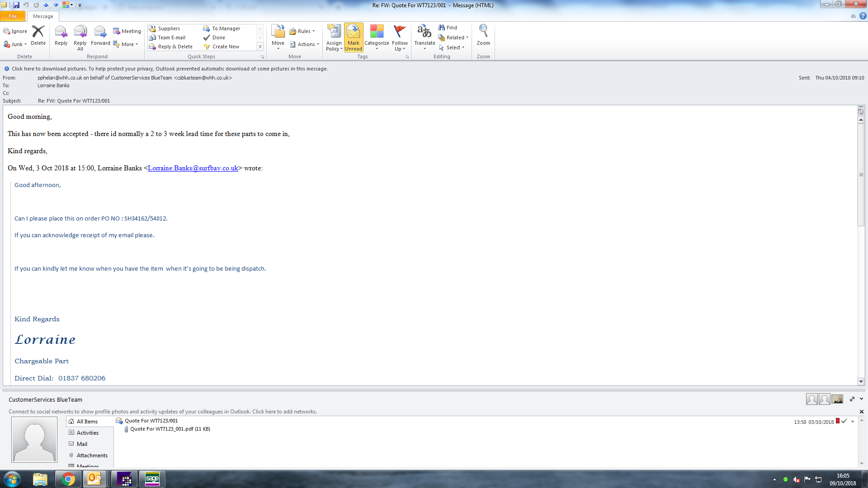Click the Lorraine.Banks@surfbay.co.uk email link
868x488 pixels.
193,168
